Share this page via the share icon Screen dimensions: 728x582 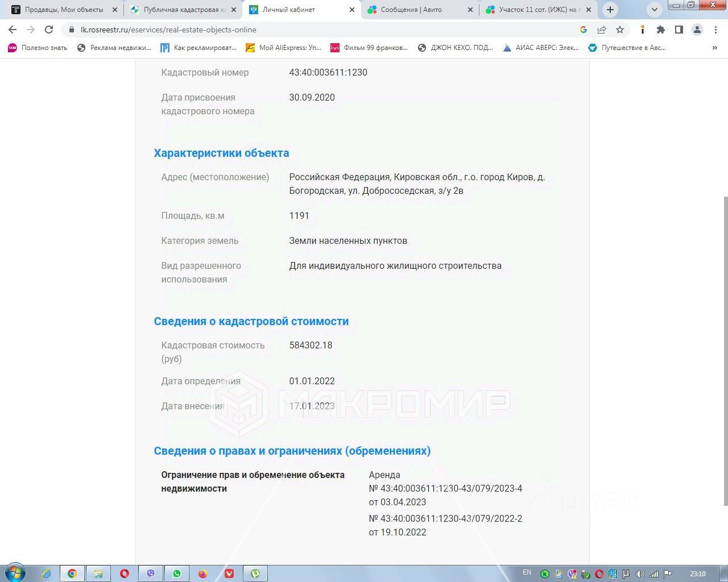(602, 30)
